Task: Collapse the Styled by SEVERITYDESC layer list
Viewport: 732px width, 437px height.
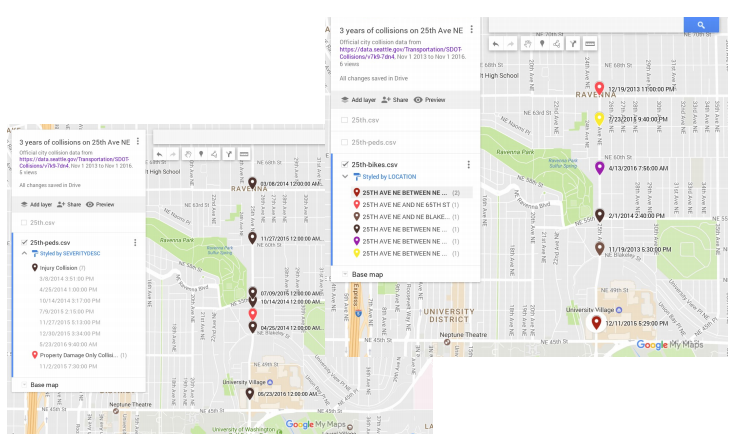Action: pos(24,254)
